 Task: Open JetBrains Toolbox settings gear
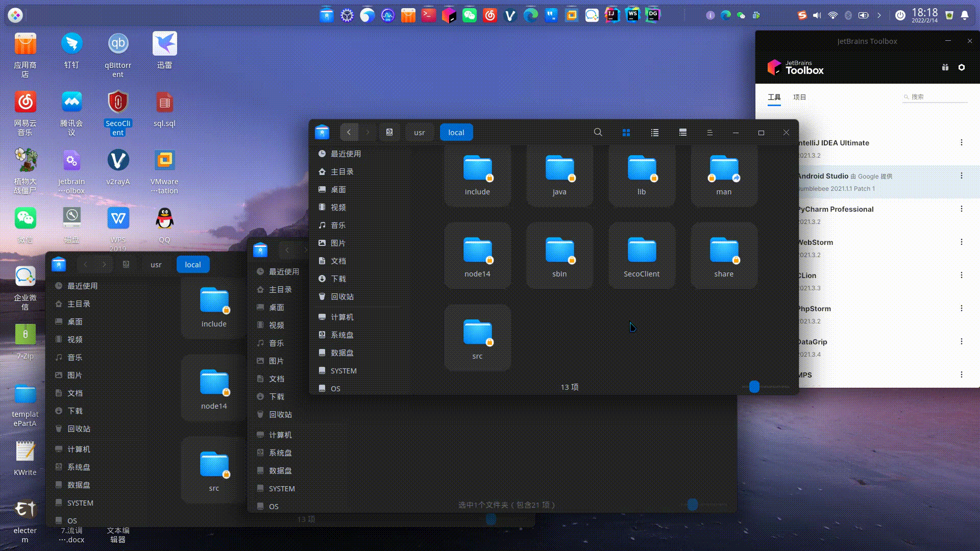(962, 67)
